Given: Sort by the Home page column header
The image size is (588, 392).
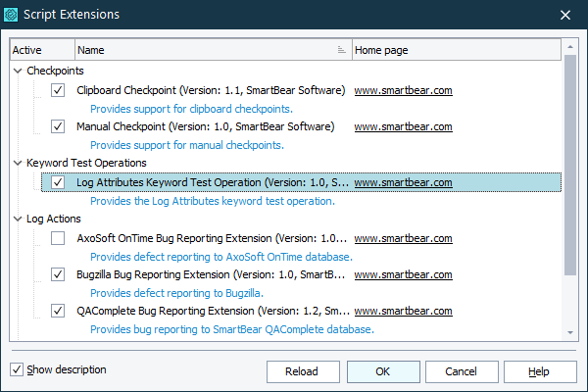Looking at the screenshot, I should 455,49.
